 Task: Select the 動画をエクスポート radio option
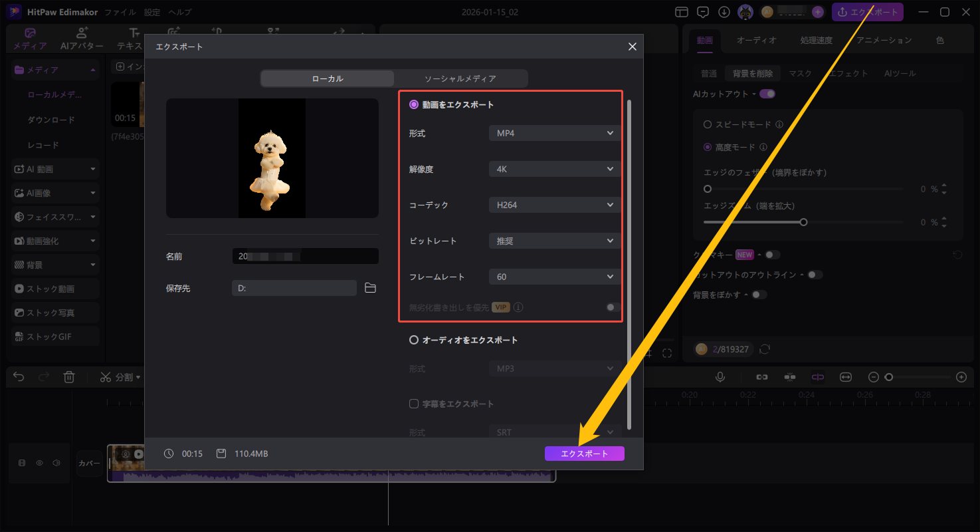pos(414,104)
